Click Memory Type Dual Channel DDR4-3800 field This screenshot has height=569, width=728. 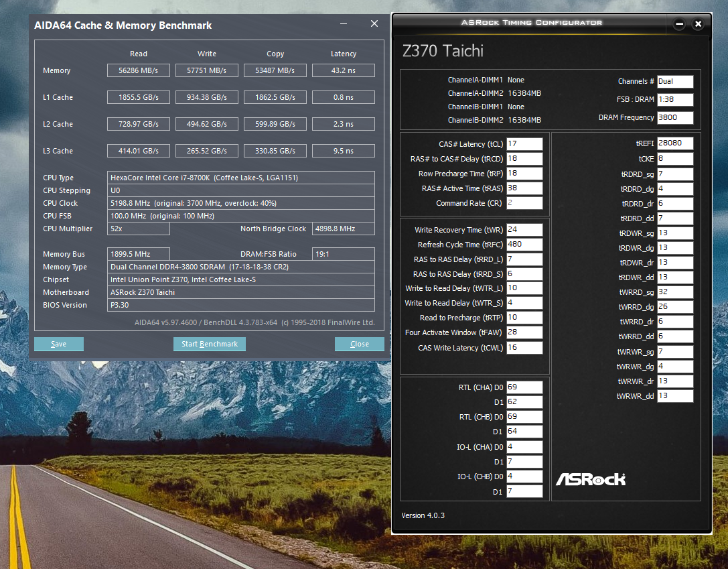(241, 267)
